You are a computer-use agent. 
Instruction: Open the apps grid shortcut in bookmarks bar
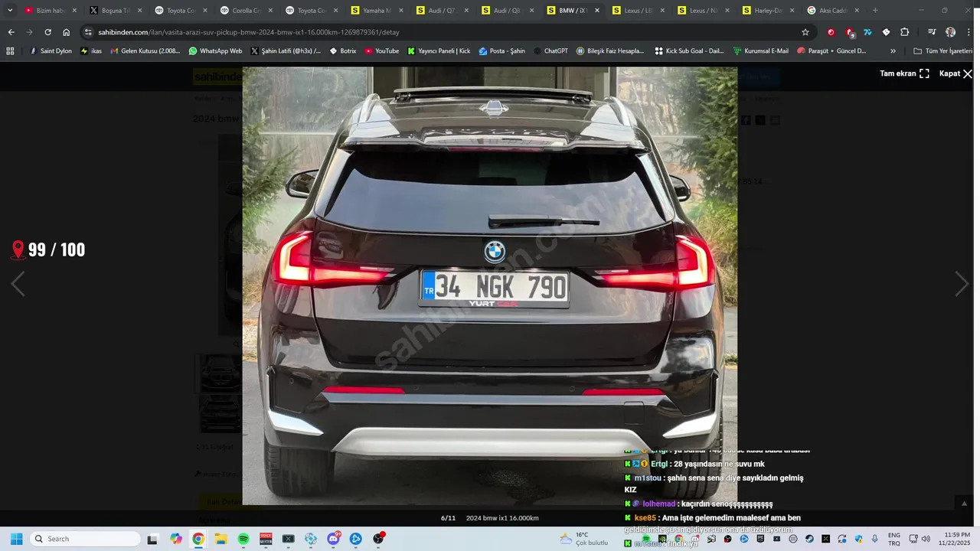click(x=10, y=51)
